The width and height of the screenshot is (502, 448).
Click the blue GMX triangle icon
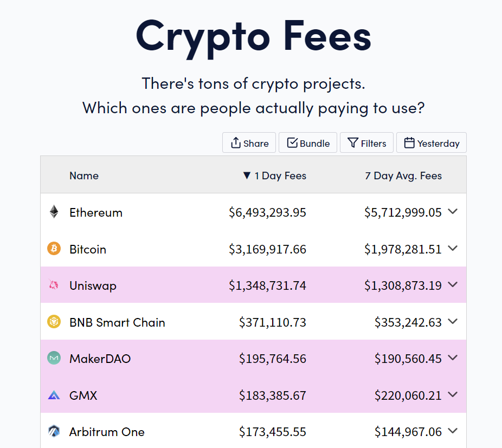(54, 395)
